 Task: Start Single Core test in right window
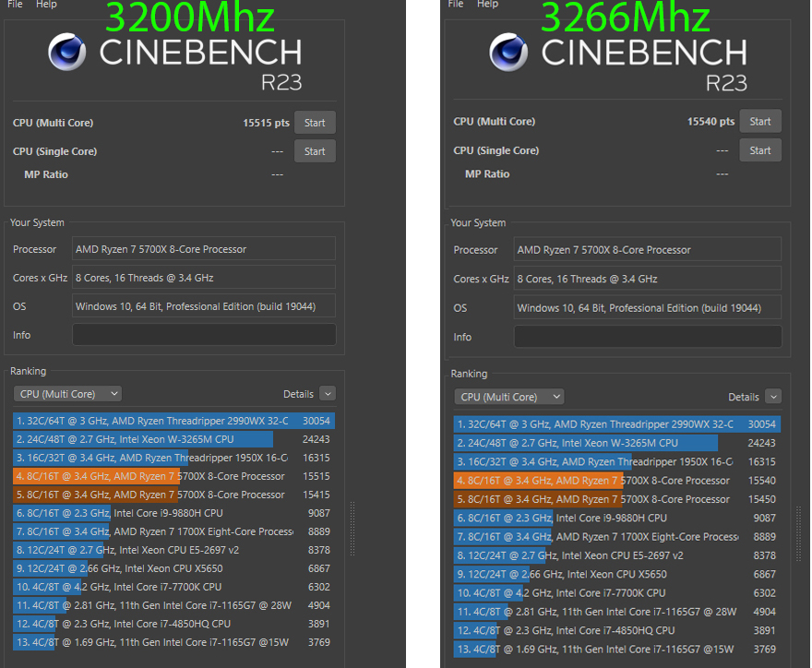coord(760,150)
